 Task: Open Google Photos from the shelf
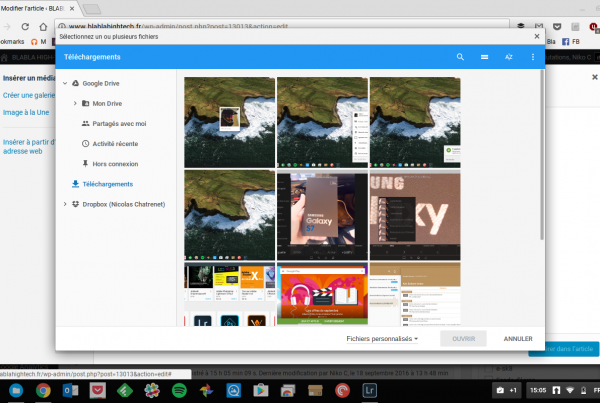[206, 390]
